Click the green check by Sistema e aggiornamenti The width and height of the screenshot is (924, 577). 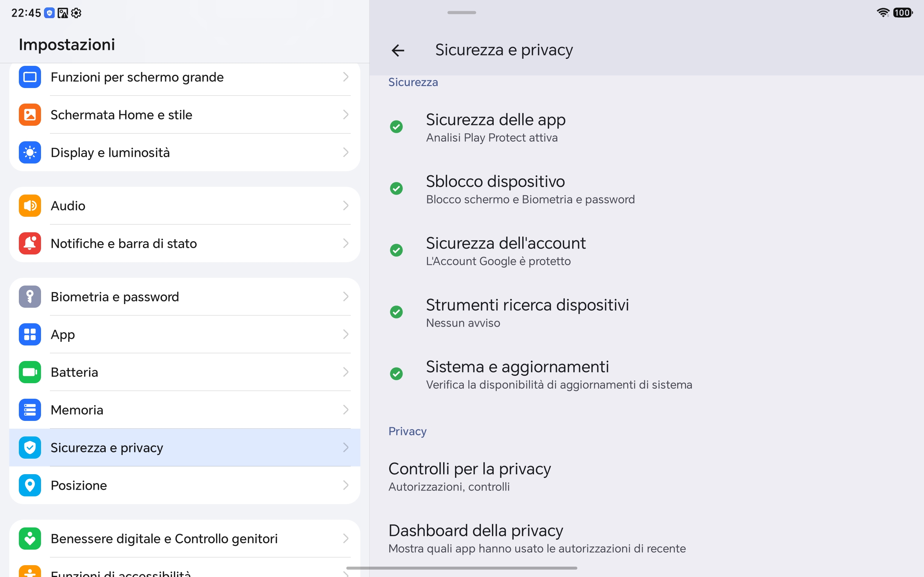396,374
